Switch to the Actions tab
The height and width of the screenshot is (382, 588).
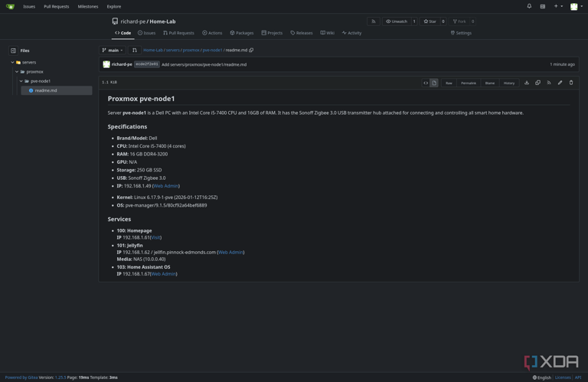[212, 33]
